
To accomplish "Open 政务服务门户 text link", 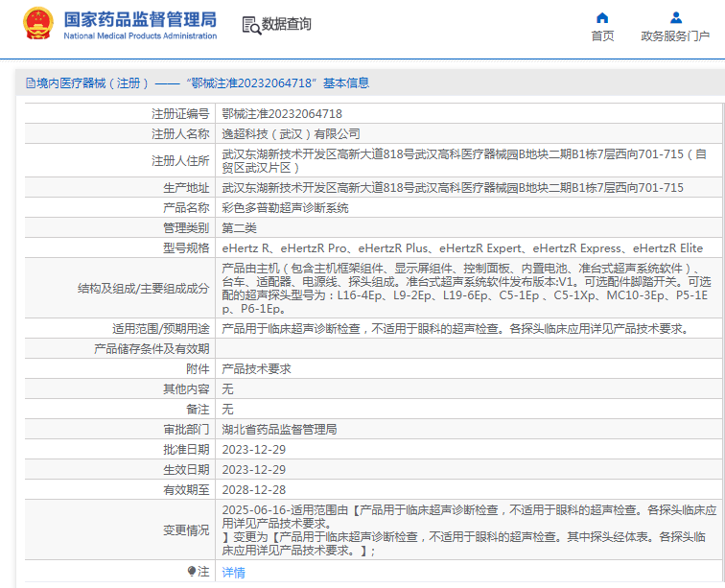I will point(675,36).
